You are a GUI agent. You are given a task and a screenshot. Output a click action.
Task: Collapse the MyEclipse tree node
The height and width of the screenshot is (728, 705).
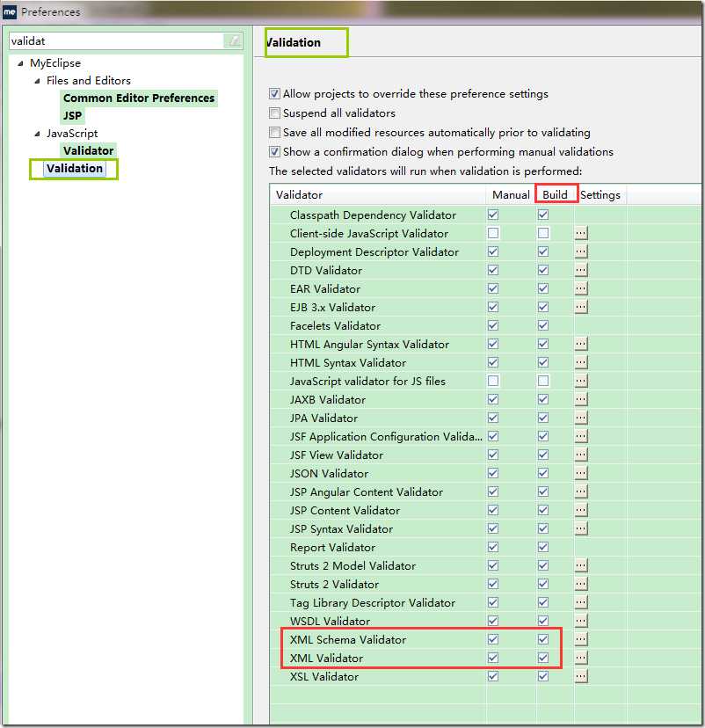[x=20, y=63]
